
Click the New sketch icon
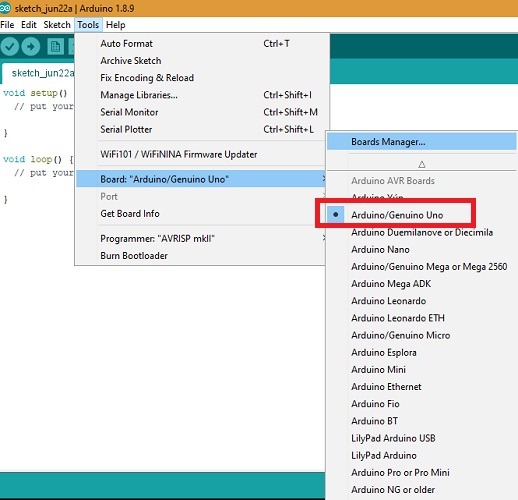click(x=55, y=47)
